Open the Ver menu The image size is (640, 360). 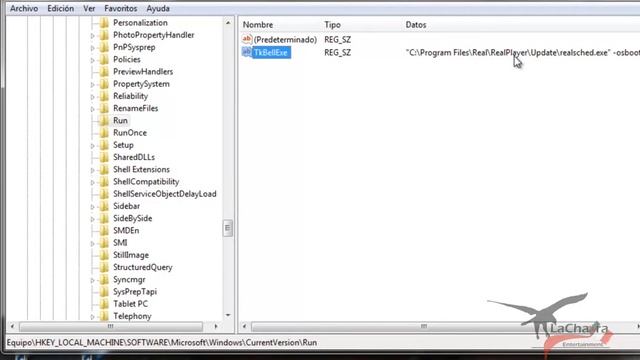pyautogui.click(x=89, y=8)
